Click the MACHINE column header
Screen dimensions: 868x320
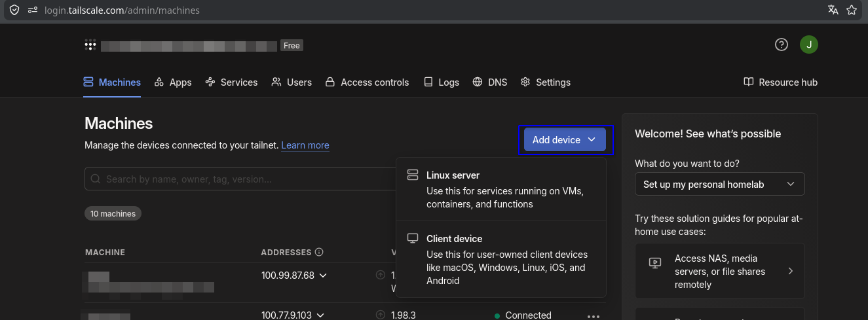pyautogui.click(x=105, y=252)
